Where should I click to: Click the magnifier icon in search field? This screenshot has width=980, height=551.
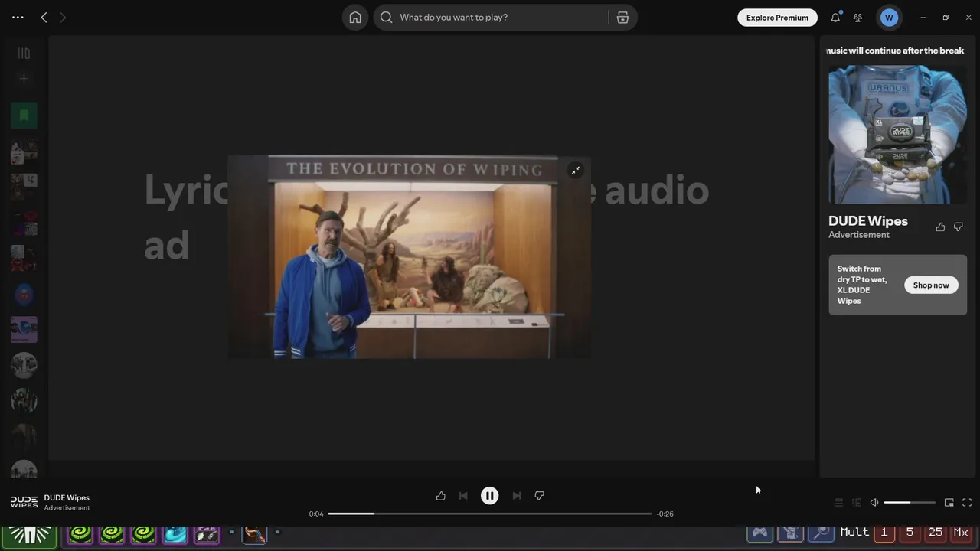click(387, 18)
